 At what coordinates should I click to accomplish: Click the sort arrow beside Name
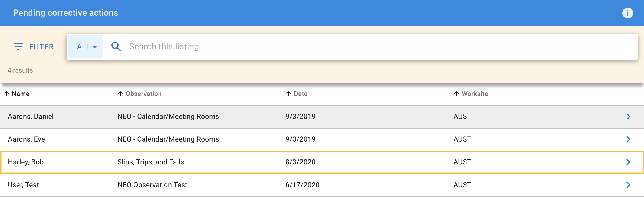(7, 94)
